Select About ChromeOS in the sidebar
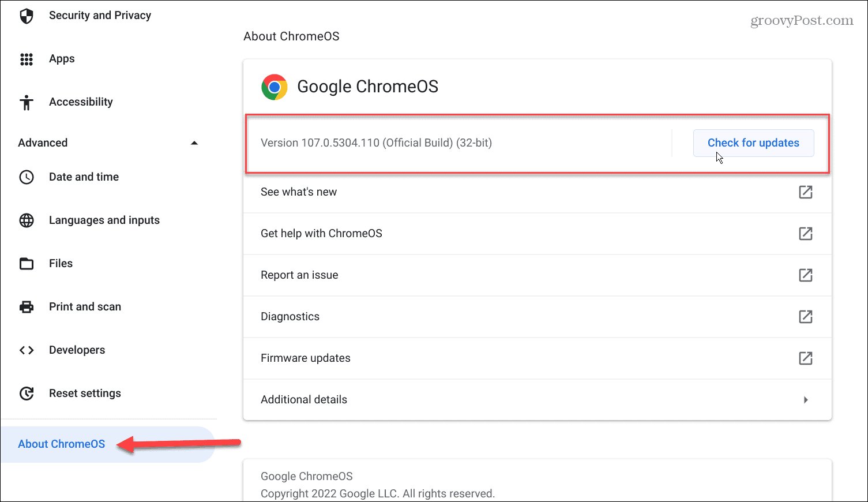 coord(61,444)
